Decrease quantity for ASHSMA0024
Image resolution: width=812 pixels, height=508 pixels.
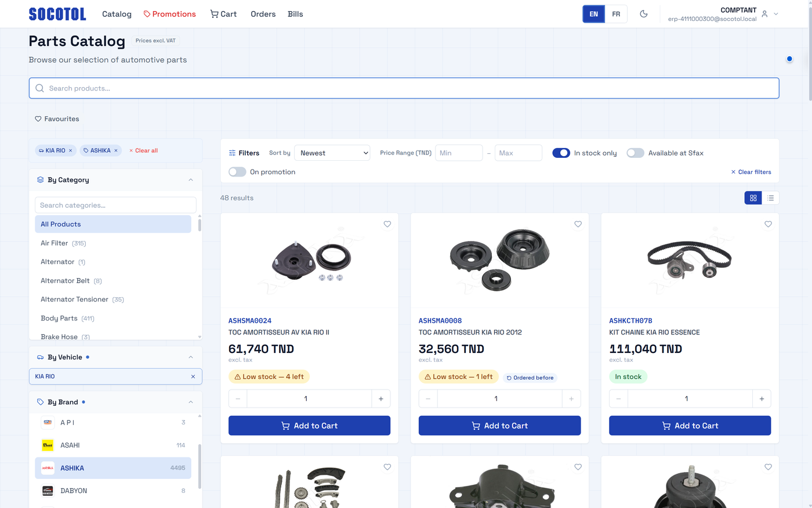(x=238, y=399)
